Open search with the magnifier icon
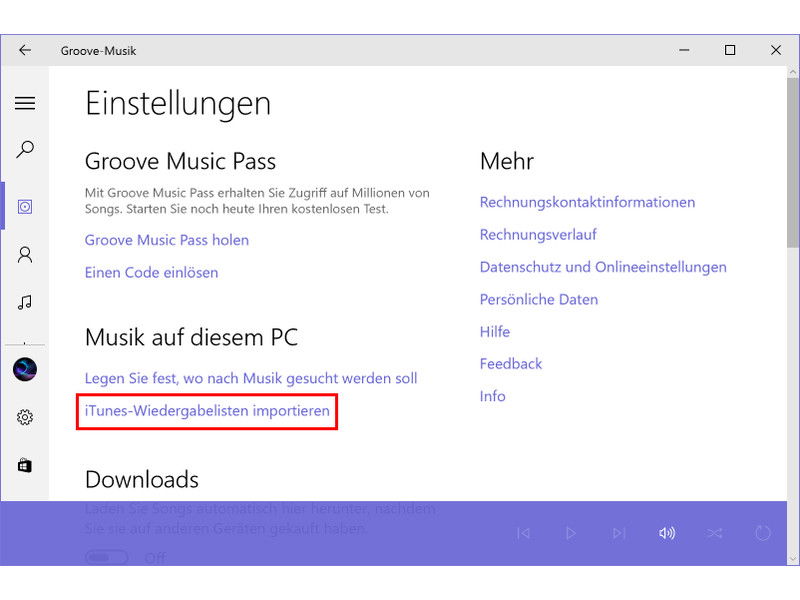800x600 pixels. point(25,149)
